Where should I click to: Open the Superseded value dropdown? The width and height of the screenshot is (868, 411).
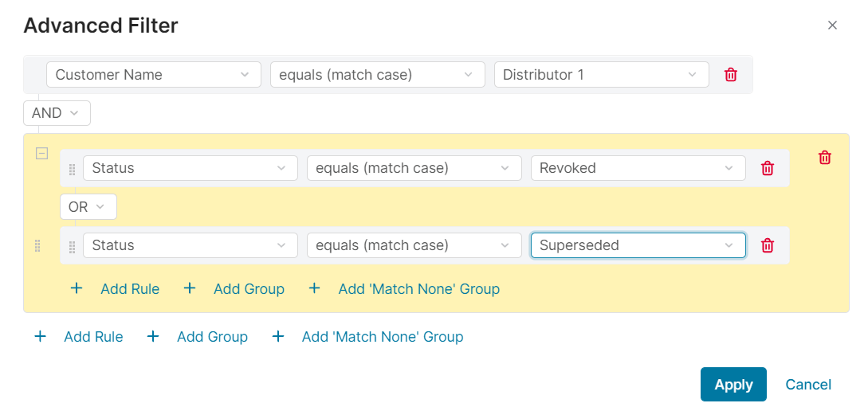[x=638, y=245]
